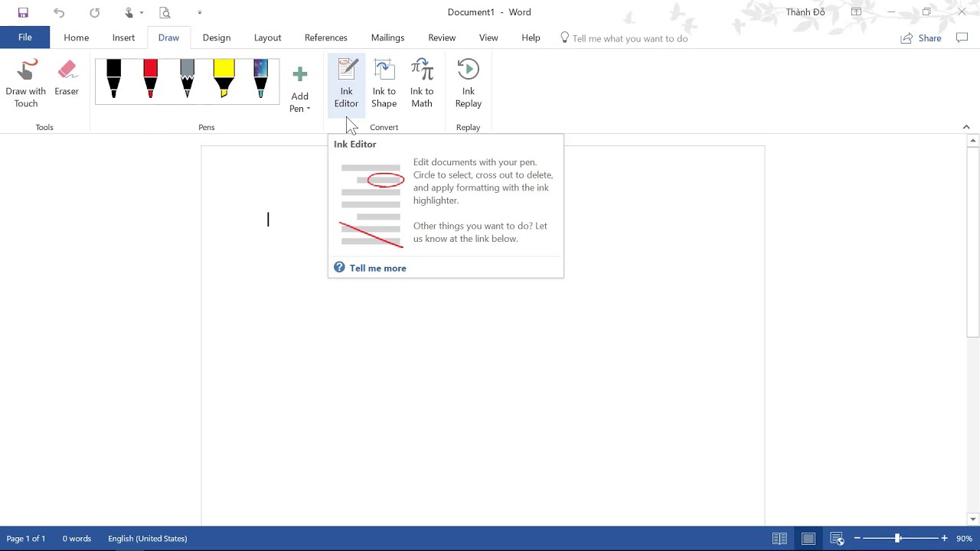Collapse the ribbon with the chevron
Image resolution: width=980 pixels, height=551 pixels.
966,127
